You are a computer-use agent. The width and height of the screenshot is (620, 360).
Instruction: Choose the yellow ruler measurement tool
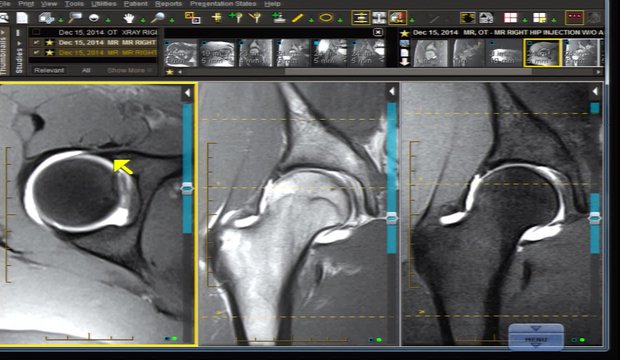click(297, 18)
